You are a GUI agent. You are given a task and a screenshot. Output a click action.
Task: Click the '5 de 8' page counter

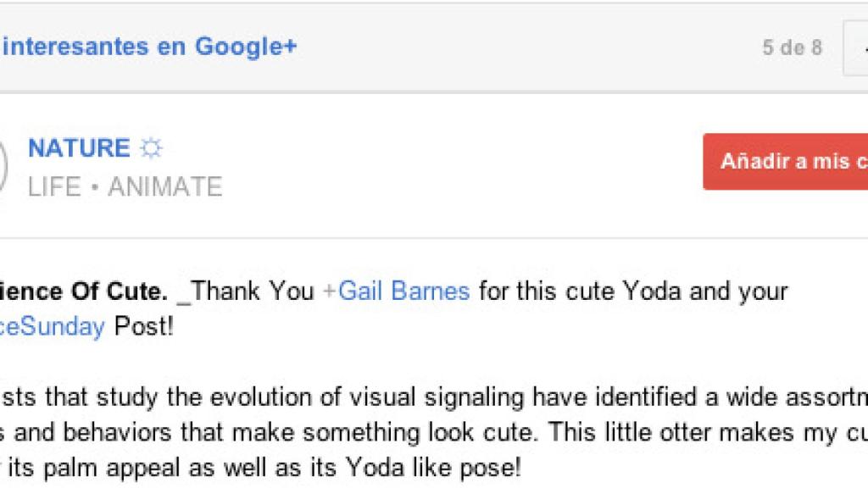(792, 48)
